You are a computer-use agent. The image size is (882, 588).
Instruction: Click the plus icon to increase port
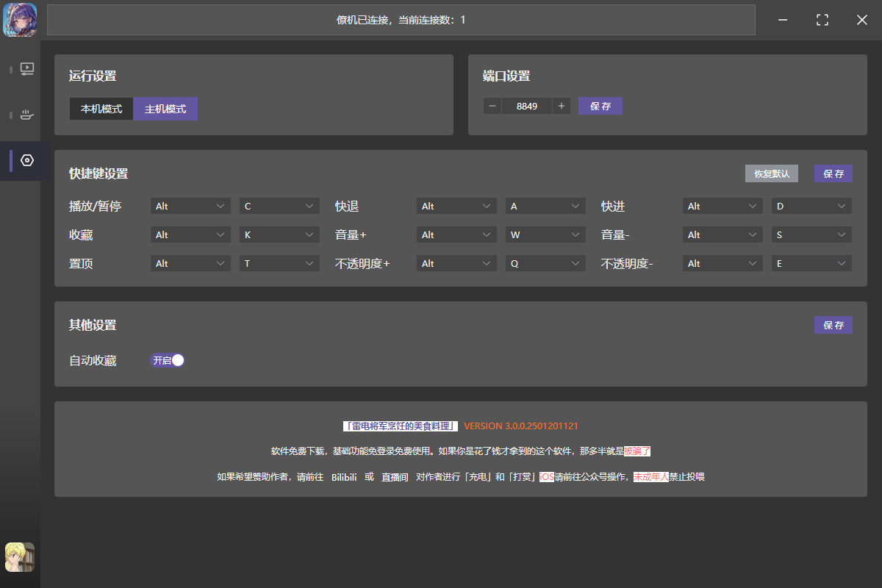point(562,106)
